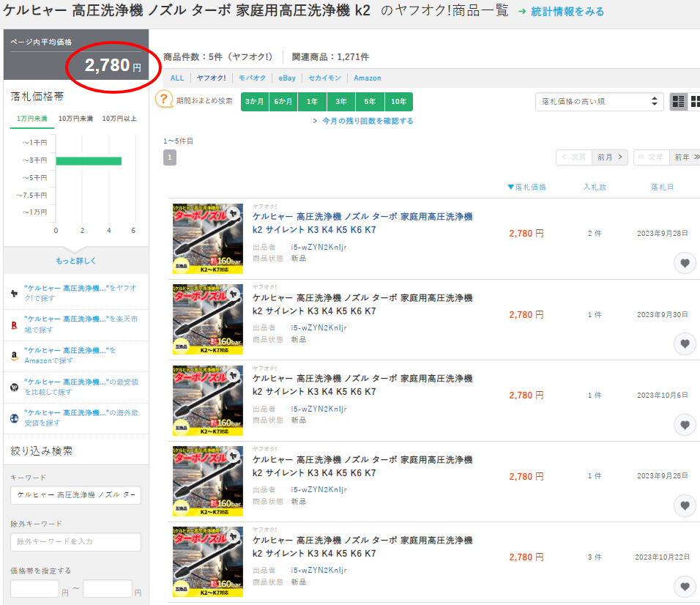Click the Amazon logo icon in sidebar
This screenshot has height=605, width=700.
tap(14, 355)
